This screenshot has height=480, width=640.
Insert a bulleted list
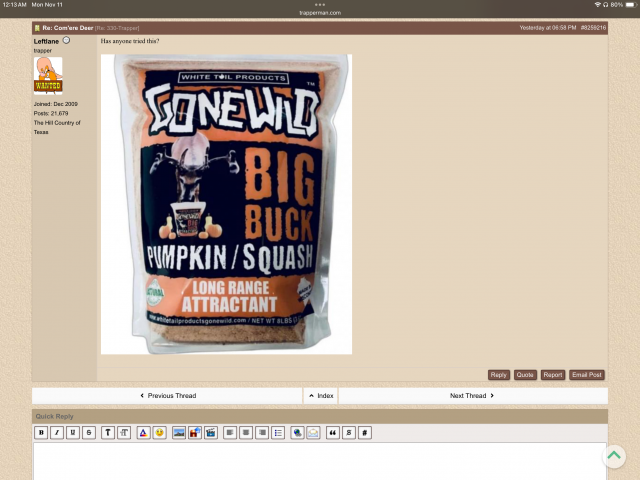pyautogui.click(x=278, y=432)
